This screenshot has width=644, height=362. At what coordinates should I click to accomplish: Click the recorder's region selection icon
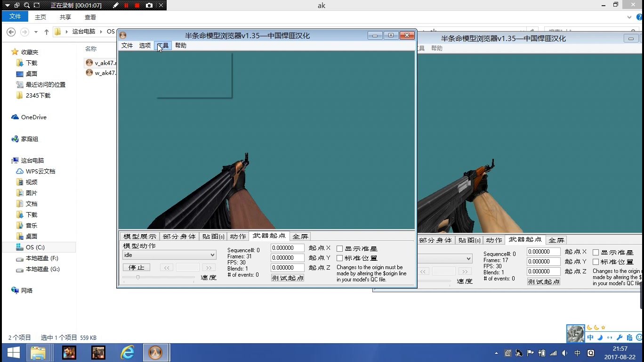click(37, 5)
